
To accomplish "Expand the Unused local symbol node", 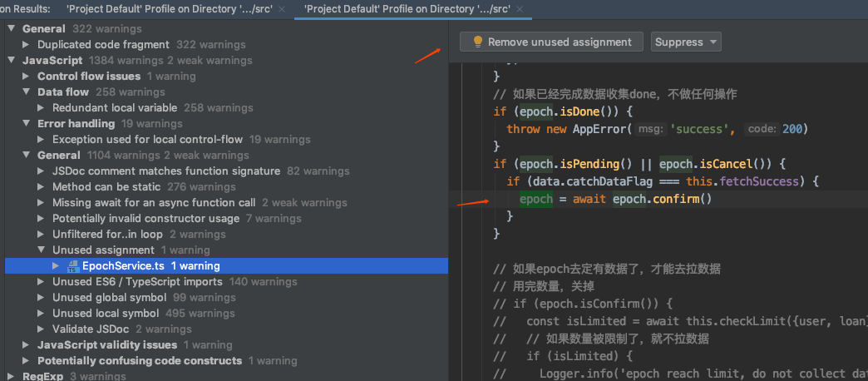I will (x=42, y=314).
